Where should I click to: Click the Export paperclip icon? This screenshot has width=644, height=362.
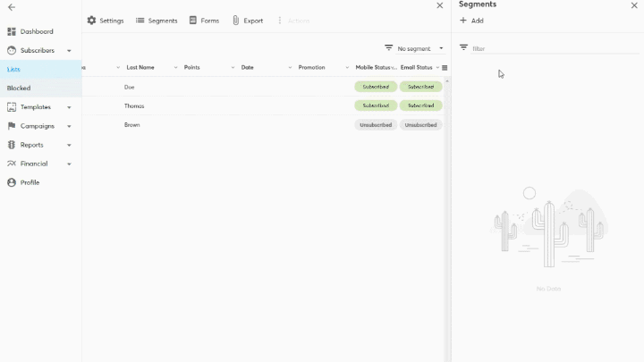[x=235, y=21]
